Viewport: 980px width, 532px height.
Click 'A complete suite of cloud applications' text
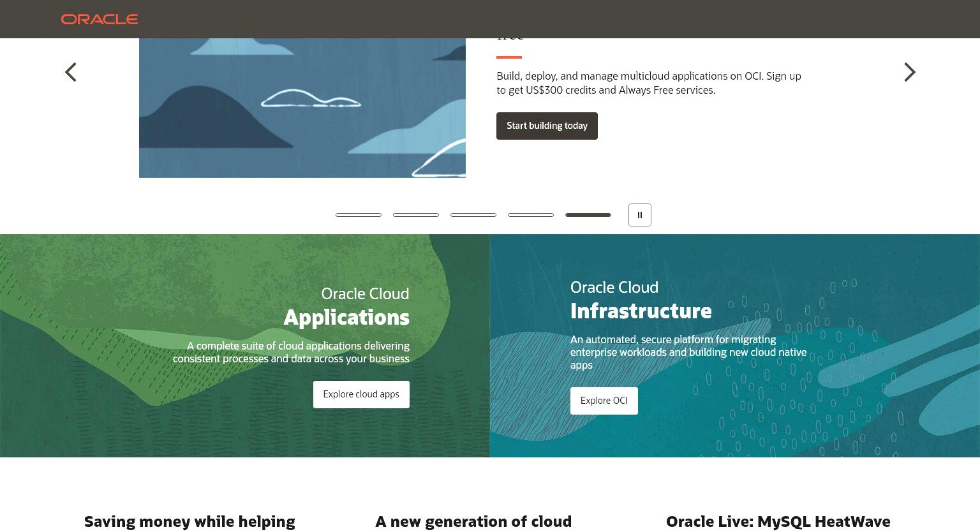(291, 352)
